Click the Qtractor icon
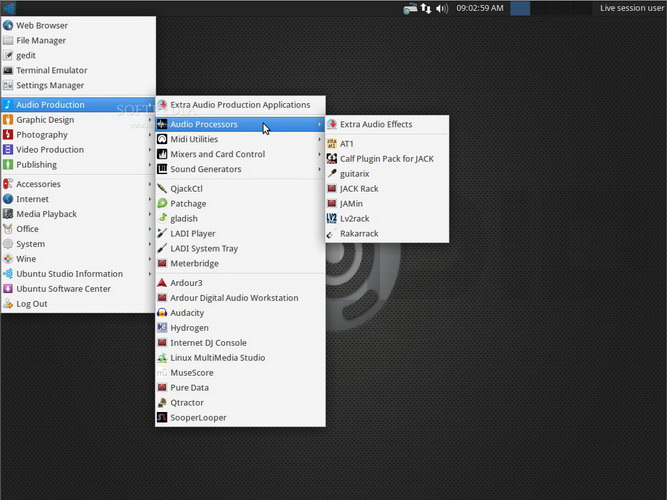 (162, 403)
